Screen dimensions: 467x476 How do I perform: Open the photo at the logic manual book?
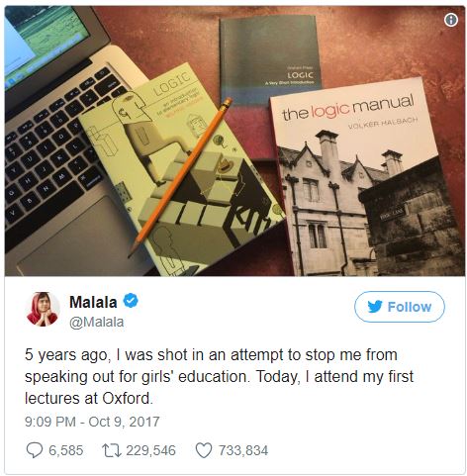click(x=366, y=178)
